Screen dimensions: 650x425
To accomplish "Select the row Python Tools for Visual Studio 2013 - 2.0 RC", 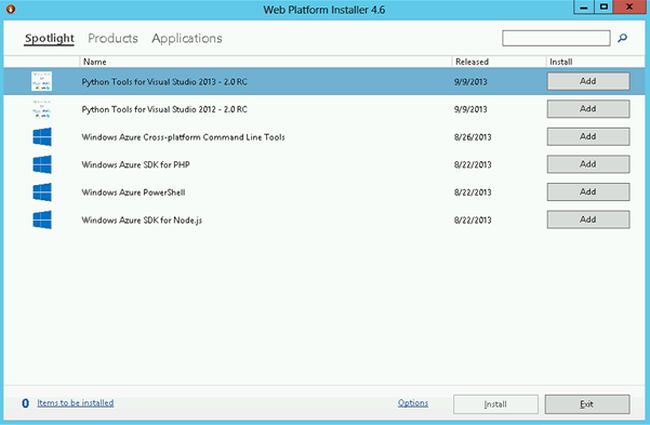I will coord(324,81).
